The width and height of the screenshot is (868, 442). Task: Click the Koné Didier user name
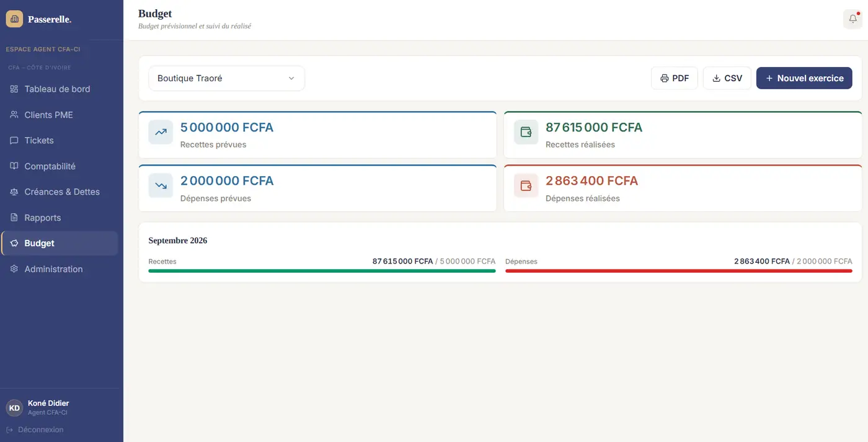coord(48,404)
